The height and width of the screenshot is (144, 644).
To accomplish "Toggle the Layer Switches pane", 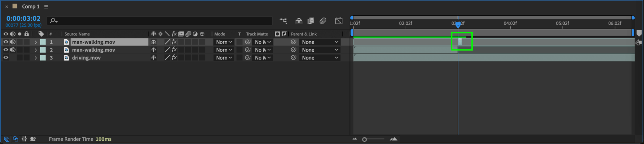I will pyautogui.click(x=6, y=139).
